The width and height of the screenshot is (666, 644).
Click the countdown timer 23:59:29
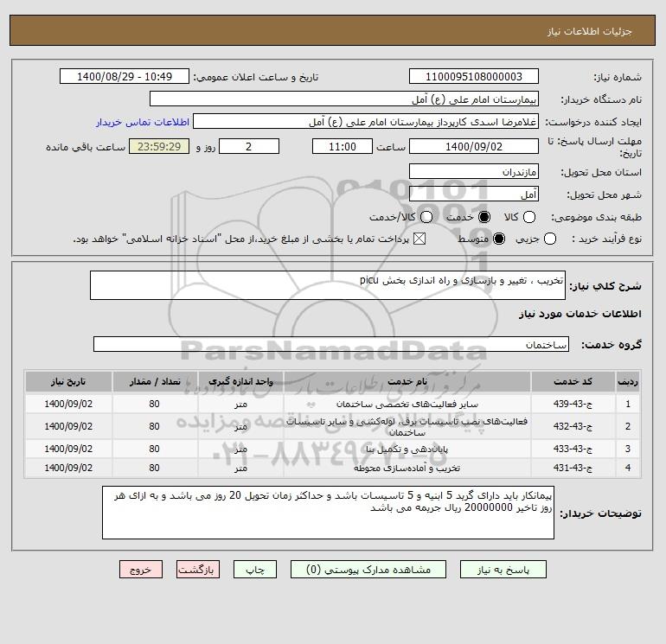[x=159, y=146]
